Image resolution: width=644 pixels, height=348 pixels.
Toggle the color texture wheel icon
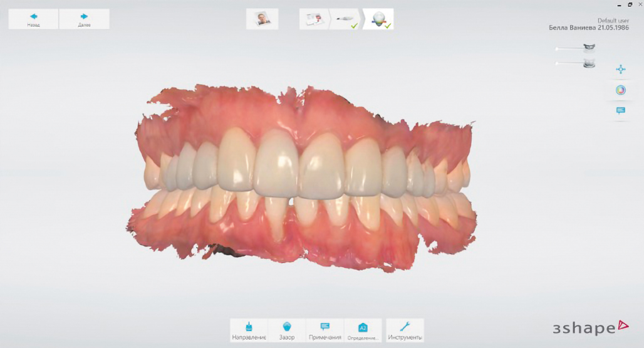620,90
